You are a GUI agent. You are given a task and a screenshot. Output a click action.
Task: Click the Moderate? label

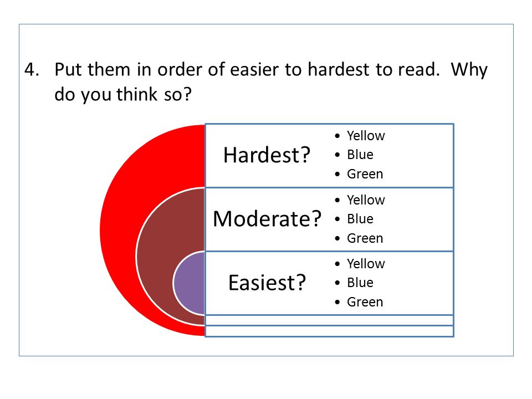pos(267,219)
